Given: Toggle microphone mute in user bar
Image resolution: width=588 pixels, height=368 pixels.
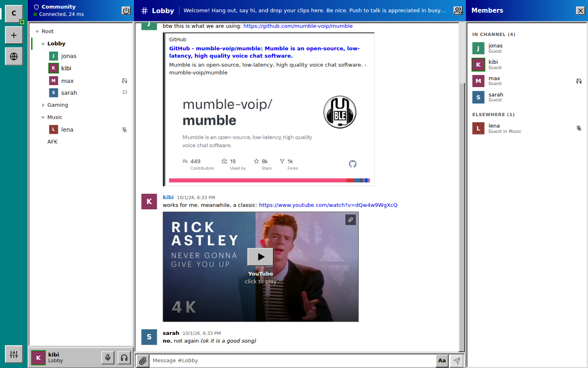Looking at the screenshot, I should 108,358.
